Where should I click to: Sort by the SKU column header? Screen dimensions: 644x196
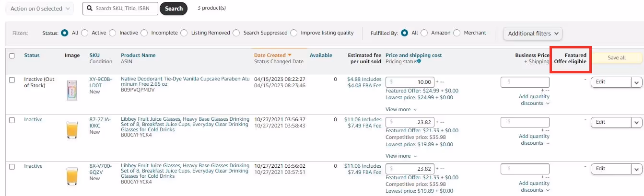click(x=94, y=55)
